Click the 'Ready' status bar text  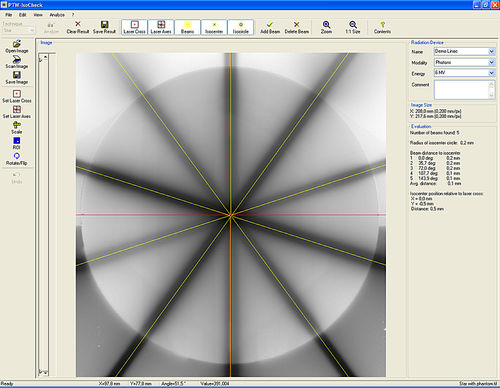(7, 384)
